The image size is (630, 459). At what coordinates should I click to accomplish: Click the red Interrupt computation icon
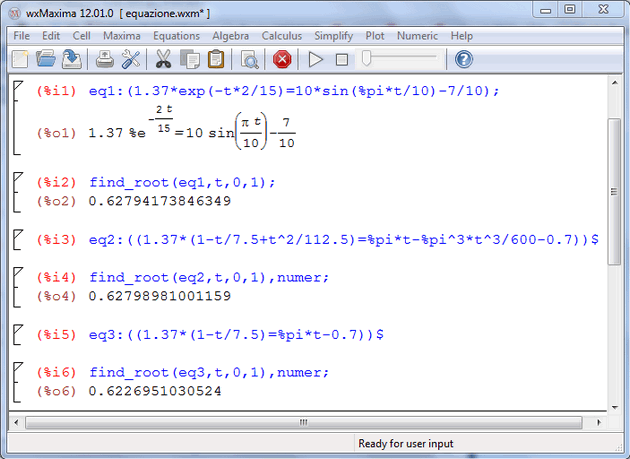click(x=282, y=59)
